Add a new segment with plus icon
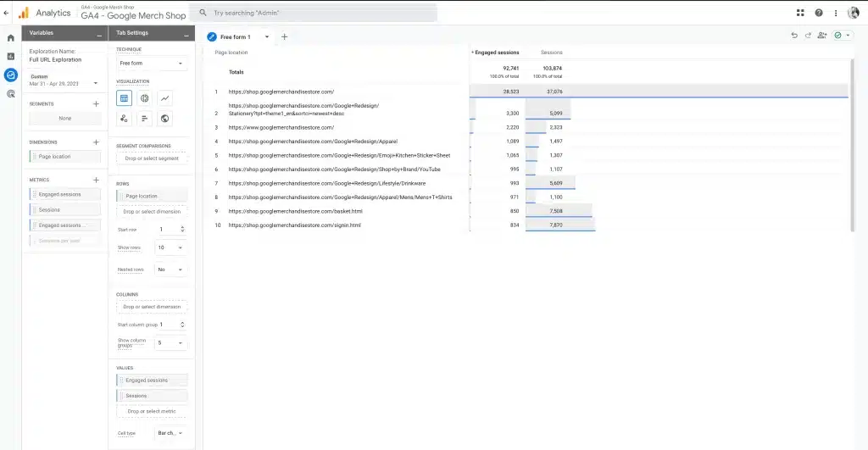Viewport: 868px width, 450px height. pyautogui.click(x=96, y=104)
